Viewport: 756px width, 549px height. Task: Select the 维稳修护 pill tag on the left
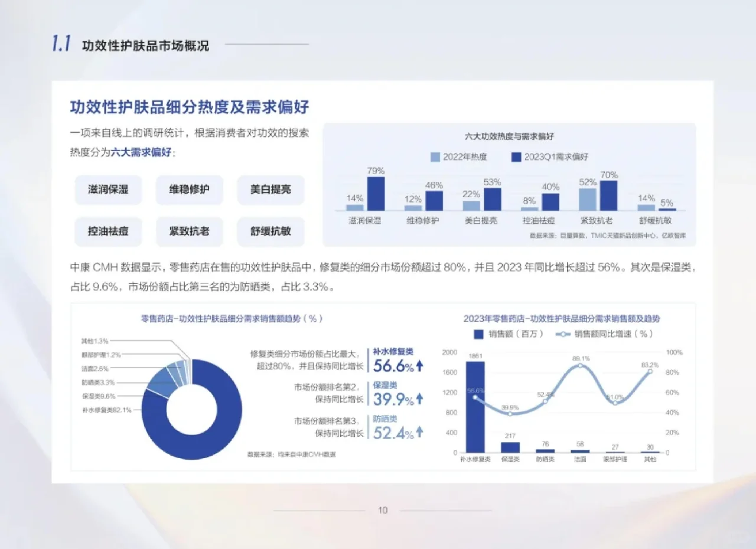pos(189,190)
